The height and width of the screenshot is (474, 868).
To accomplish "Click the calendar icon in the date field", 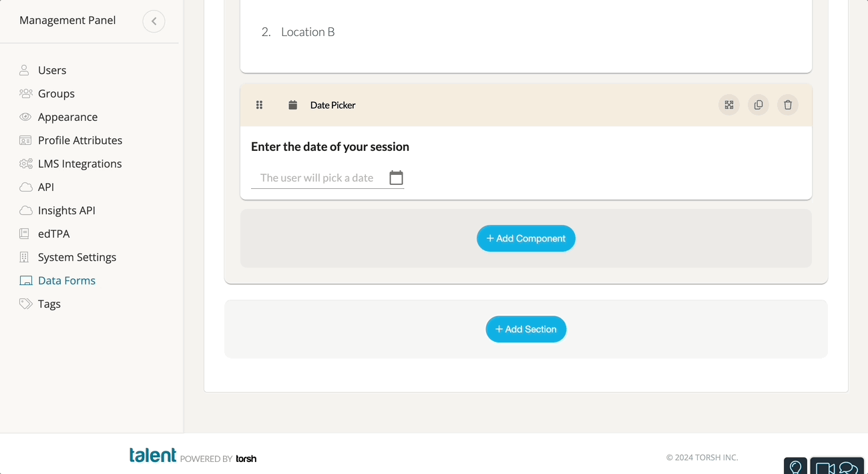I will tap(396, 178).
